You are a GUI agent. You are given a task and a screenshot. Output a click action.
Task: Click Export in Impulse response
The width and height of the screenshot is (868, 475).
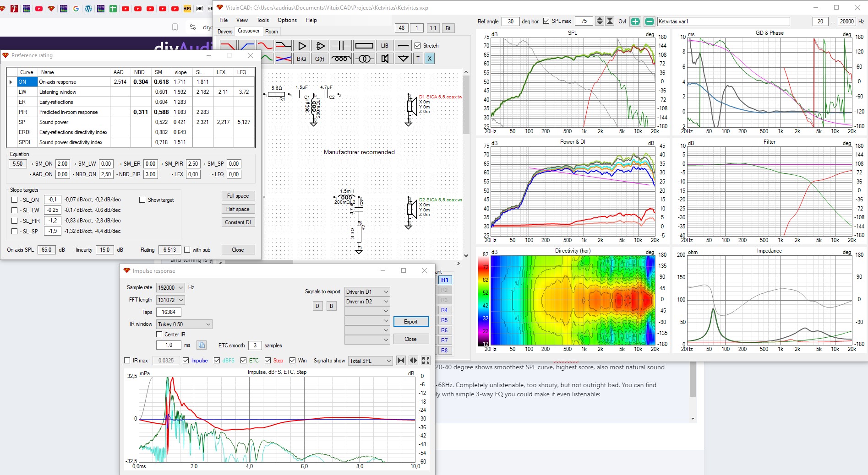tap(411, 322)
